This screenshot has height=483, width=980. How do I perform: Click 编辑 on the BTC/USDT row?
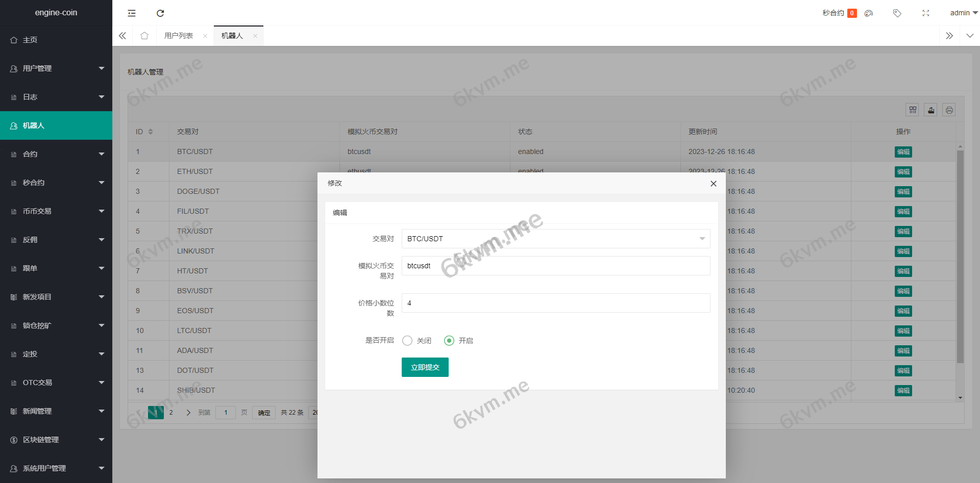pos(903,151)
